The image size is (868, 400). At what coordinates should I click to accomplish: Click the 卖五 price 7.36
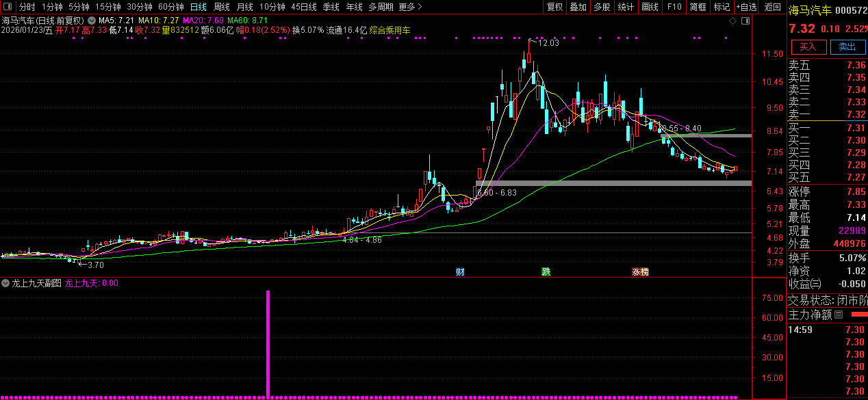click(x=856, y=65)
